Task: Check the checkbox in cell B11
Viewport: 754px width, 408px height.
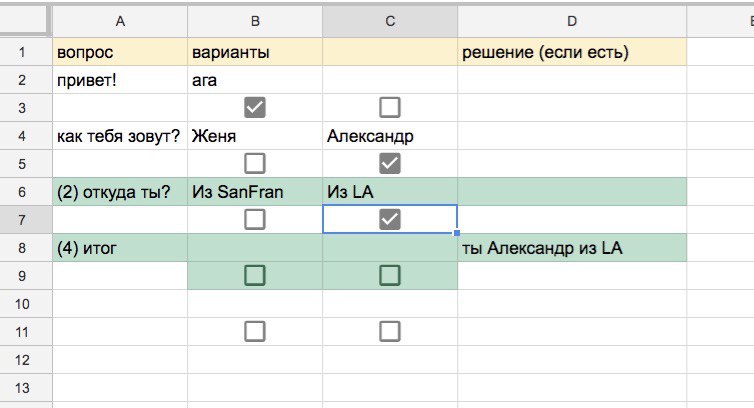Action: pos(255,330)
